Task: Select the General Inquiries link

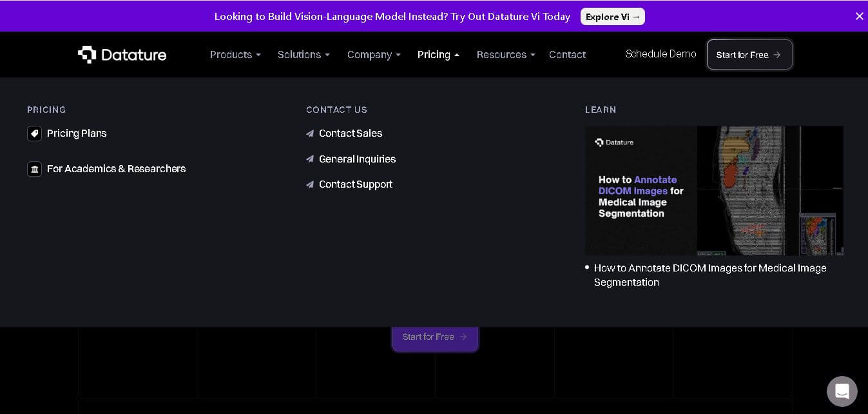Action: pos(357,159)
